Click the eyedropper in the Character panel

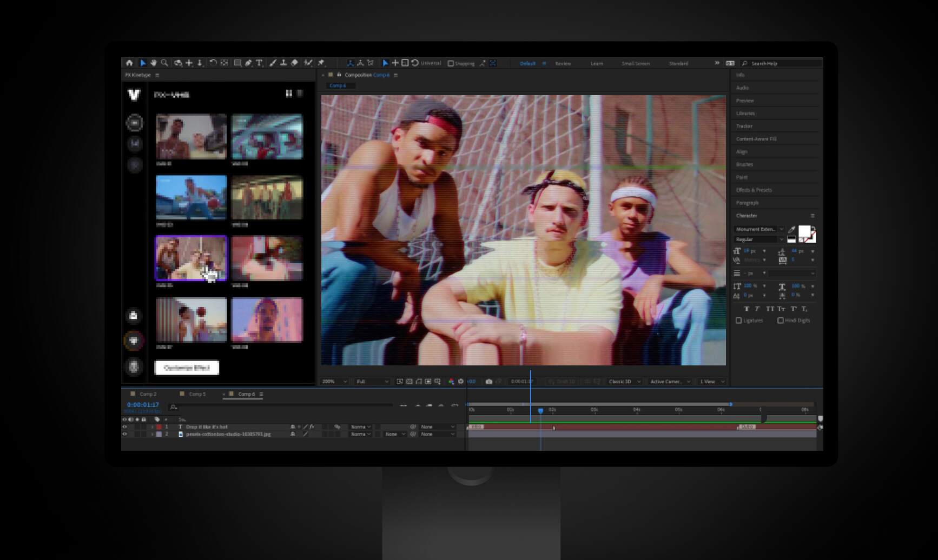click(x=791, y=230)
